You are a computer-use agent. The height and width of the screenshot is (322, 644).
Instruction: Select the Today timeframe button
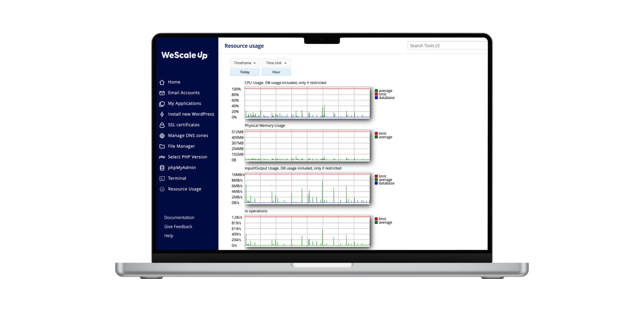click(x=244, y=72)
